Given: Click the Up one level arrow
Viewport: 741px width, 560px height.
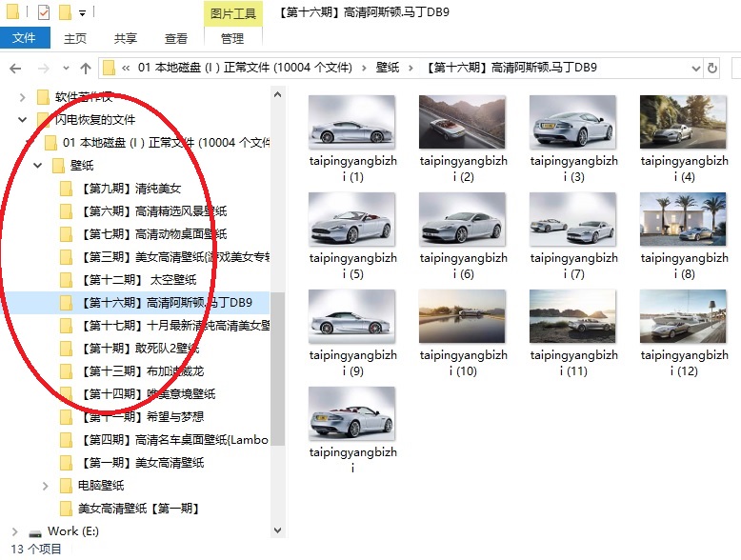Looking at the screenshot, I should [x=86, y=68].
